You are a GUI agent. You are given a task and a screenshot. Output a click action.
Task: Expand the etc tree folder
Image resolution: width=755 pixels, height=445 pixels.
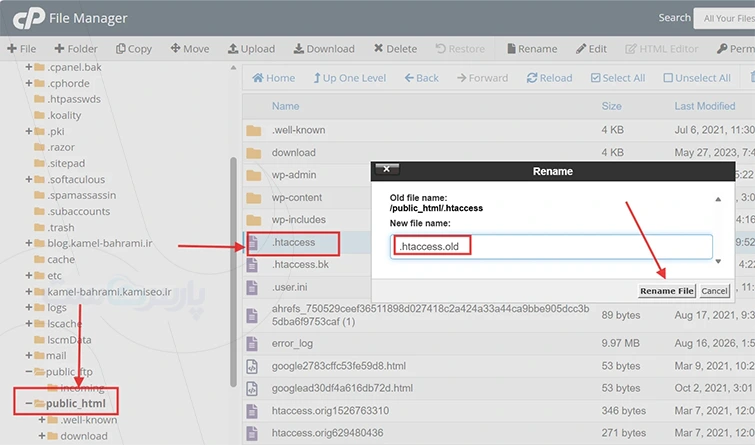click(x=28, y=275)
